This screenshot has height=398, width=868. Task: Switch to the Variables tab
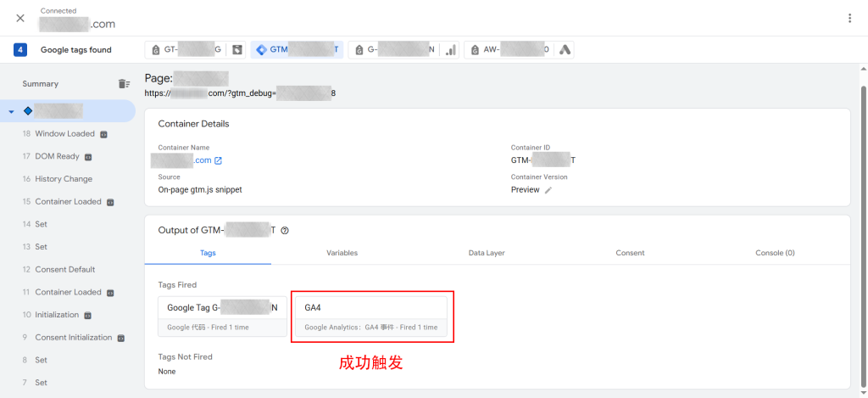(x=342, y=253)
